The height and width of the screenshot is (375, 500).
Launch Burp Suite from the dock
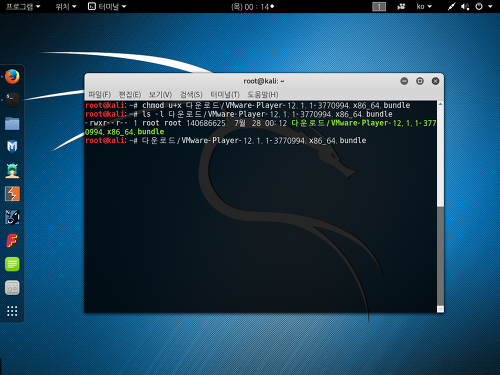point(12,194)
